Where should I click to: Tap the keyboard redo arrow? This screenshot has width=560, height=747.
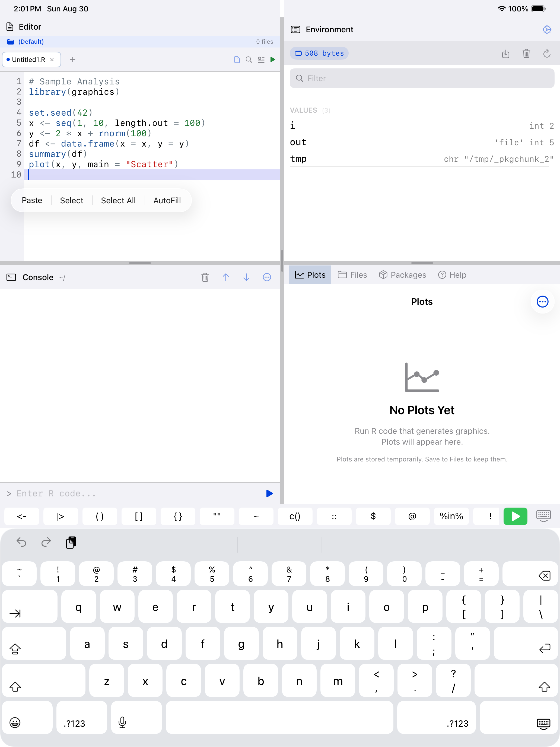[46, 542]
